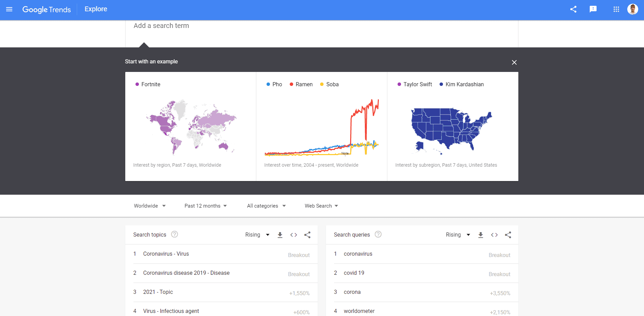
Task: Open help for Search queries
Action: pos(378,235)
